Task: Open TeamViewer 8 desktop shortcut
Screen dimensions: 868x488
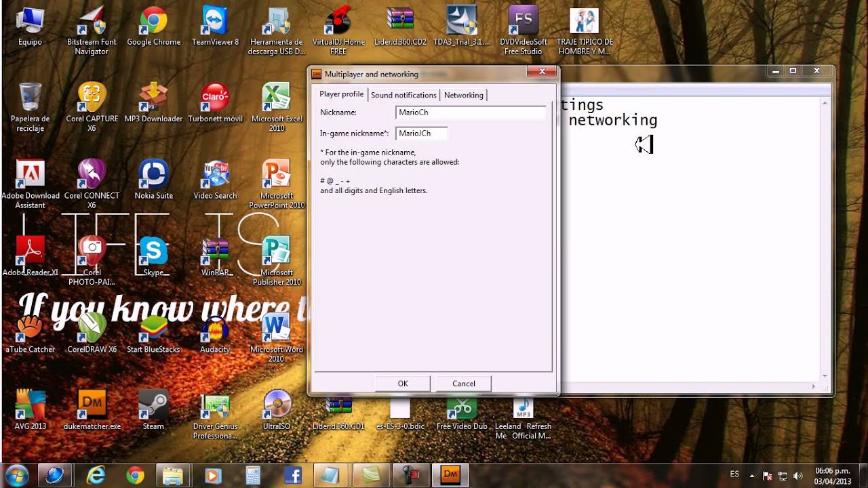Action: tap(215, 26)
